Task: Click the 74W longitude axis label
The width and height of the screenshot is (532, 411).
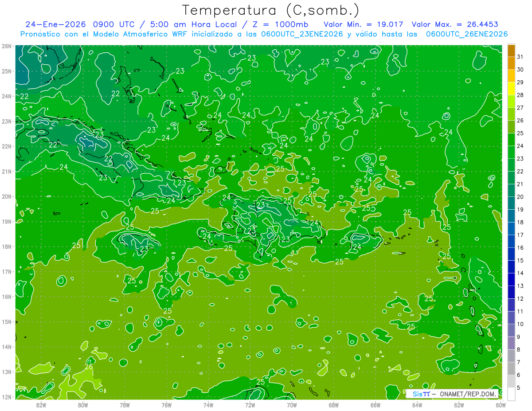Action: (x=208, y=405)
